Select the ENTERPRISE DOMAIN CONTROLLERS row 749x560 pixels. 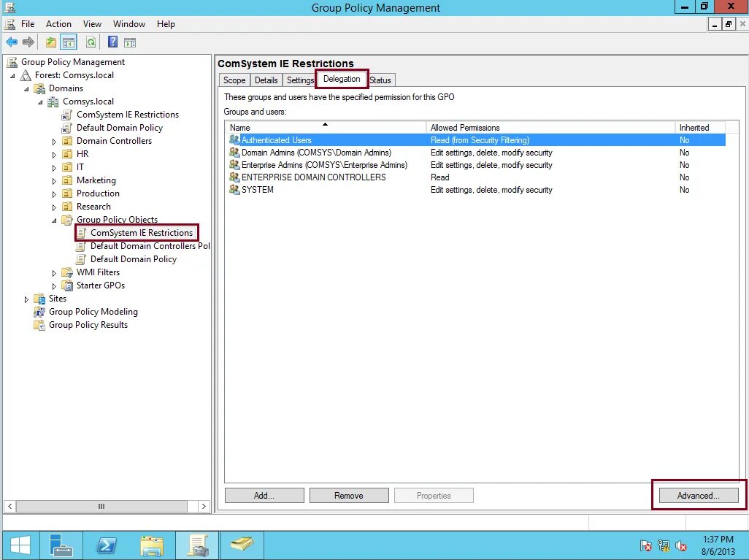(477, 177)
